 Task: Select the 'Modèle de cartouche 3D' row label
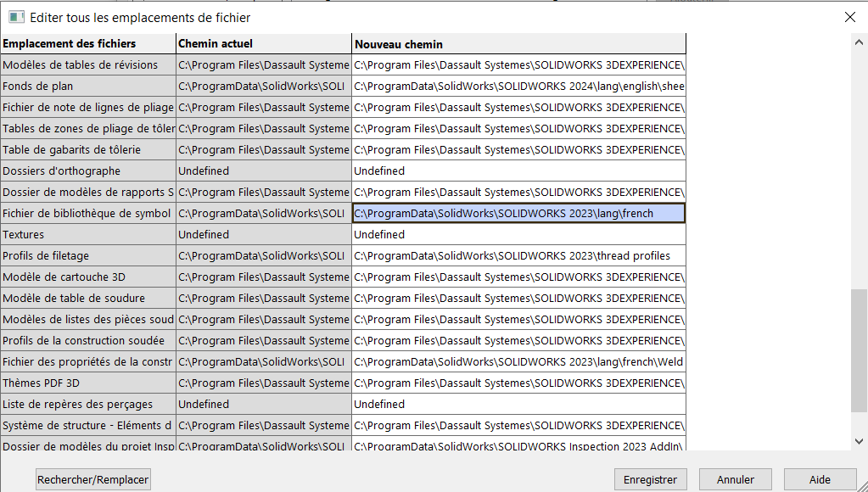87,277
